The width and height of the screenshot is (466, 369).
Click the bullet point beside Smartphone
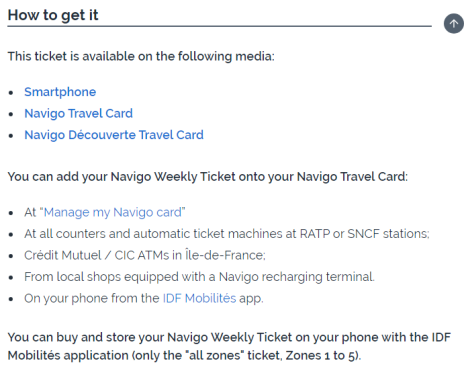(x=11, y=92)
